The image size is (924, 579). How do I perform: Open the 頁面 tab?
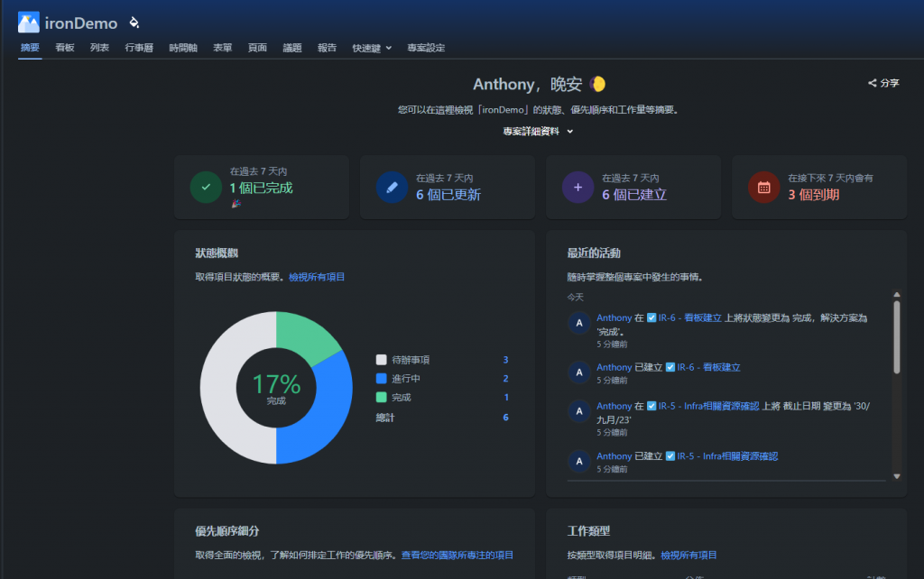point(257,47)
